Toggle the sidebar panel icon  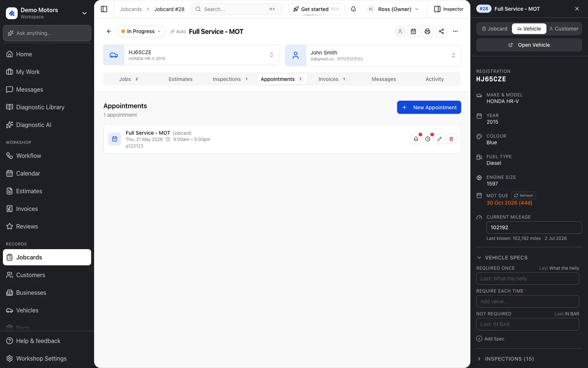tap(104, 9)
